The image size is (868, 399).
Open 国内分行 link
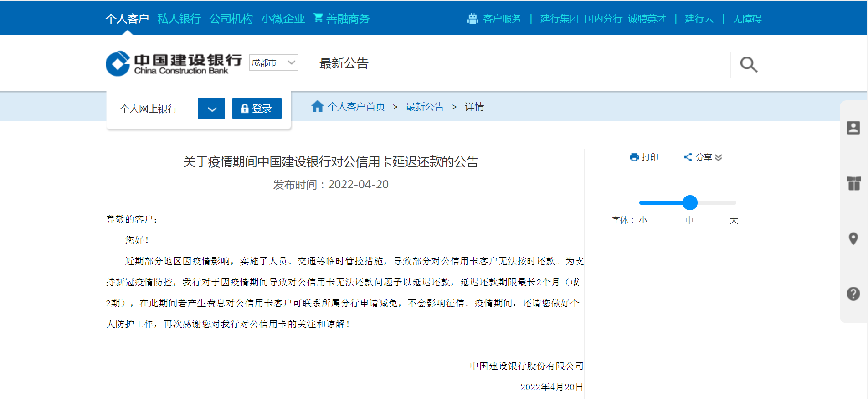[x=603, y=19]
